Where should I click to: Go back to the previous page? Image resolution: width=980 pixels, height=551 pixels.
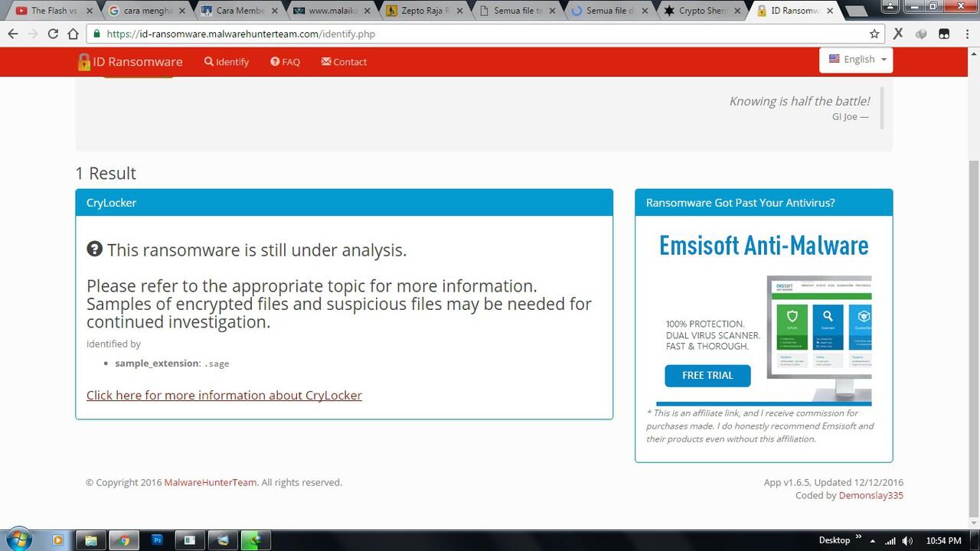(13, 34)
